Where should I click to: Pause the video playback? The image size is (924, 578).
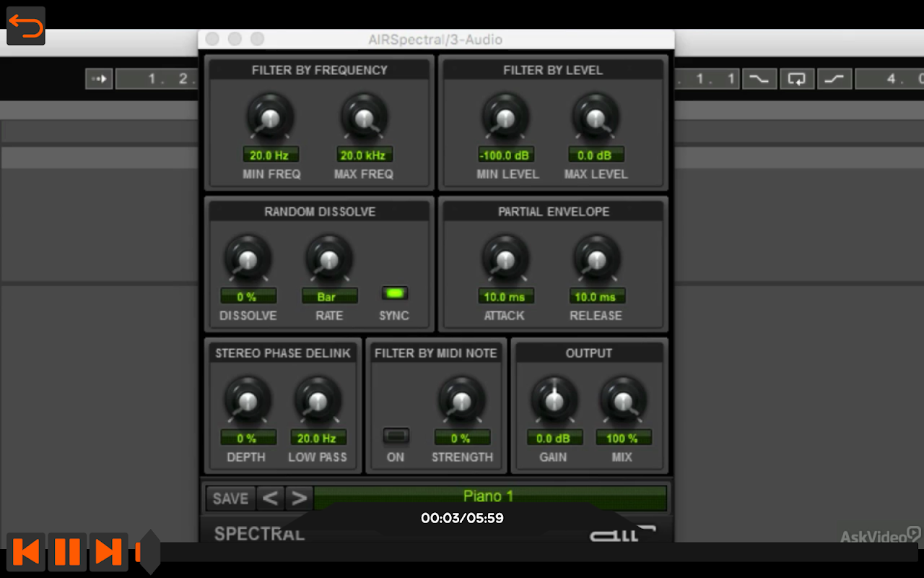[x=67, y=552]
